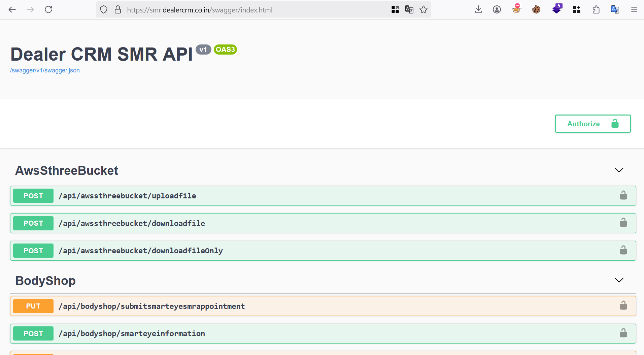Click the URL address bar field
644x355 pixels.
pos(252,10)
